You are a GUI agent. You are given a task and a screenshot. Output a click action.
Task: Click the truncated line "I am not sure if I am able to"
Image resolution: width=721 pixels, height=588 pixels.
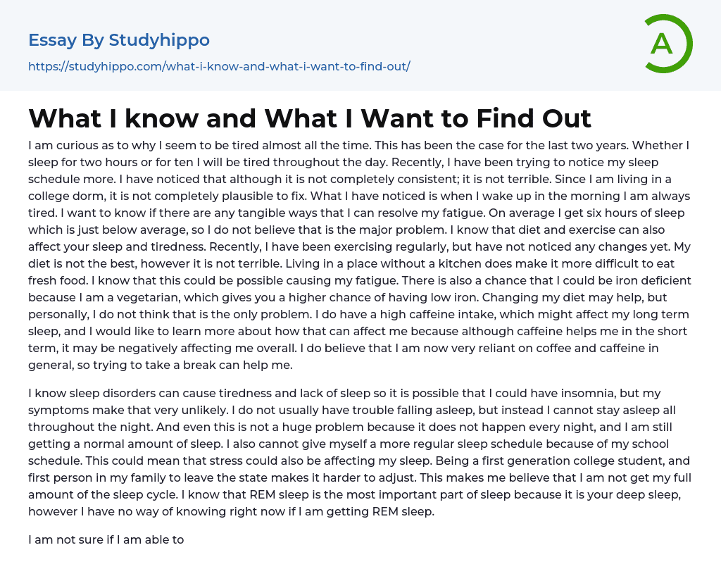(106, 539)
